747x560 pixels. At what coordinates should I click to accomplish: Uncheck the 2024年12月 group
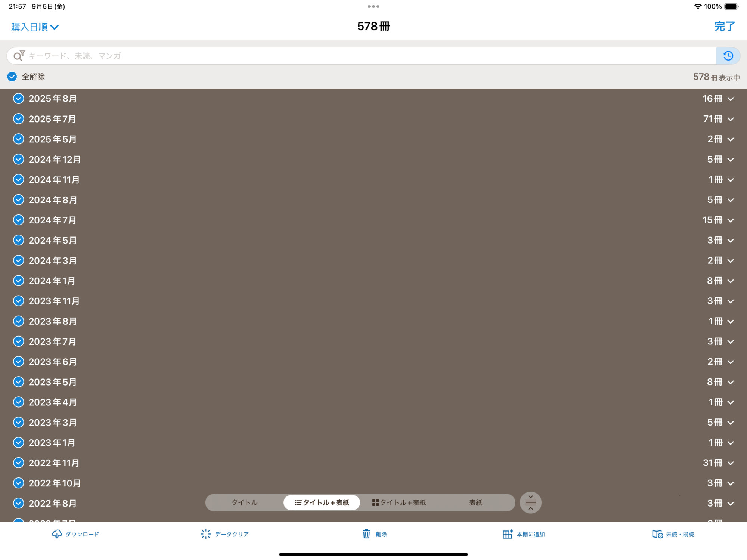(x=19, y=160)
